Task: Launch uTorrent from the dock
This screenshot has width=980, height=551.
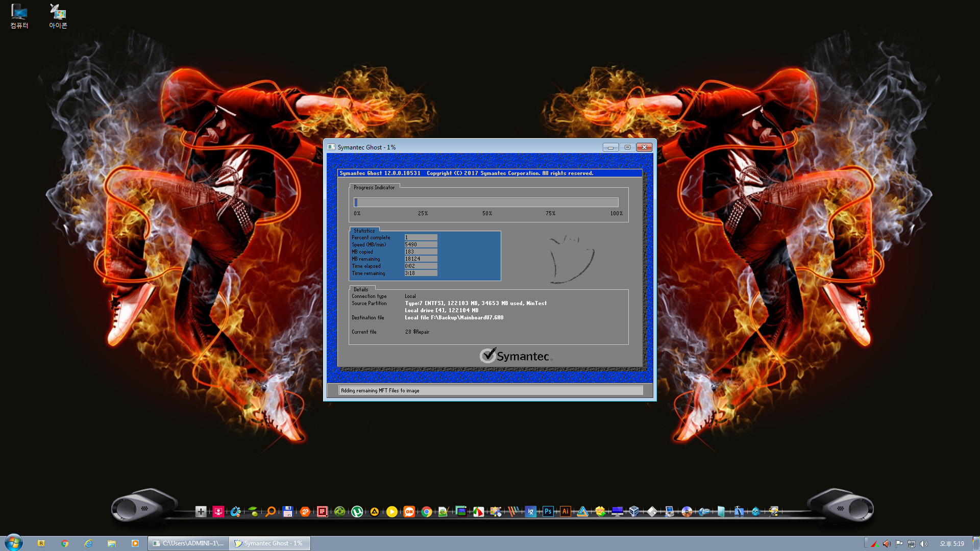Action: pyautogui.click(x=357, y=511)
